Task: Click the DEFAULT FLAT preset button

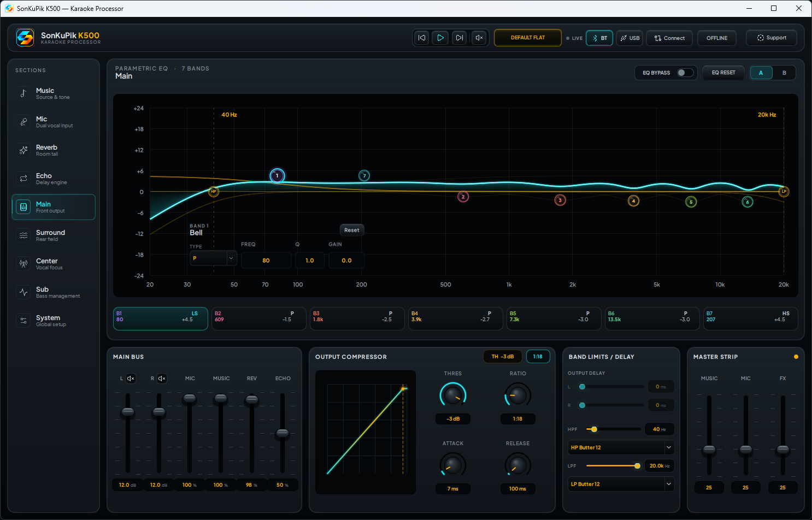Action: pos(528,38)
